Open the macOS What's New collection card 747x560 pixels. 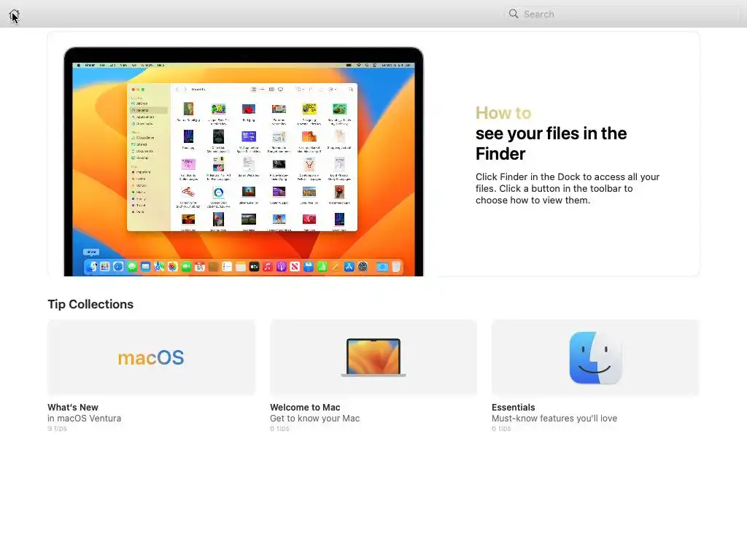[151, 357]
